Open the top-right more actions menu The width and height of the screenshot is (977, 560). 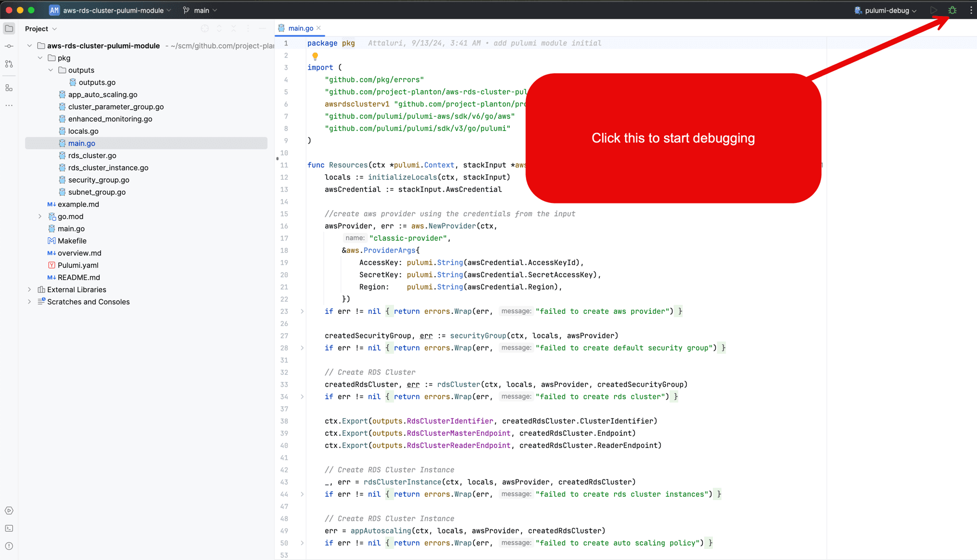(971, 11)
